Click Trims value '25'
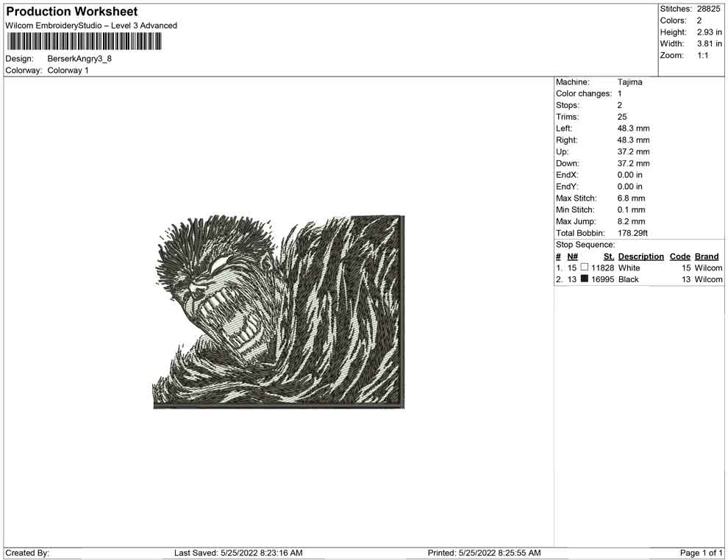The width and height of the screenshot is (728, 560). (x=622, y=117)
